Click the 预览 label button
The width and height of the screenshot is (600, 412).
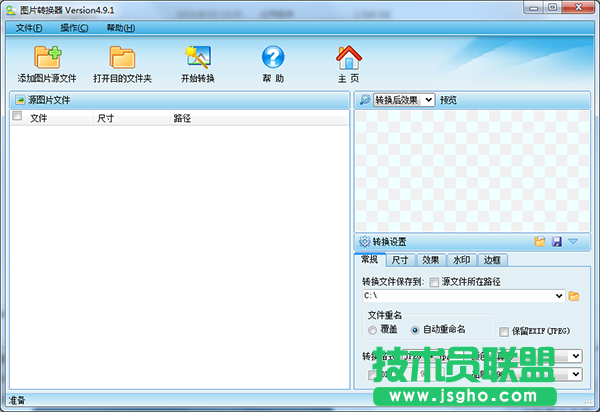click(x=448, y=100)
